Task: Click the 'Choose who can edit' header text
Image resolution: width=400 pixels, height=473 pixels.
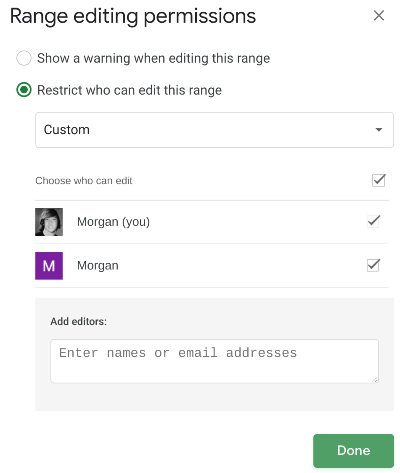Action: coord(84,181)
